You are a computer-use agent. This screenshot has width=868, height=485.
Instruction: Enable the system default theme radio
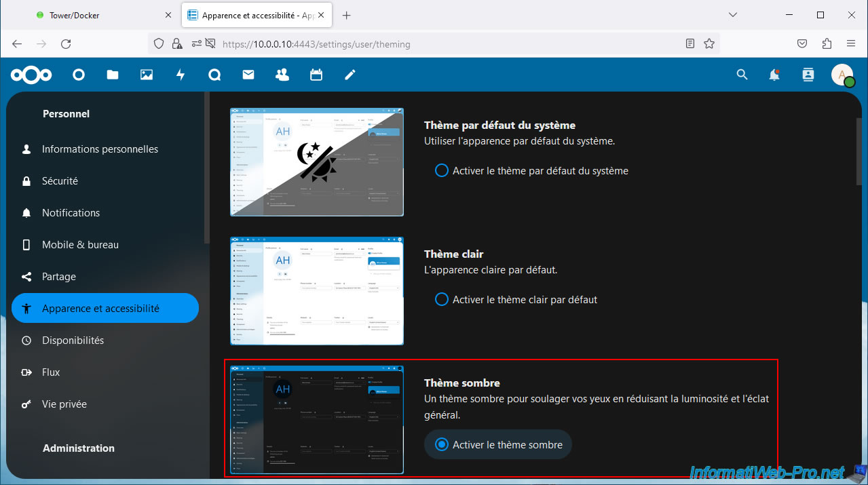click(x=442, y=171)
